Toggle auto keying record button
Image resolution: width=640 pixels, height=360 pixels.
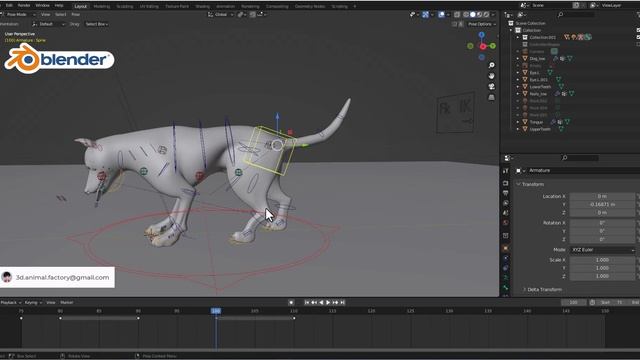(291, 302)
